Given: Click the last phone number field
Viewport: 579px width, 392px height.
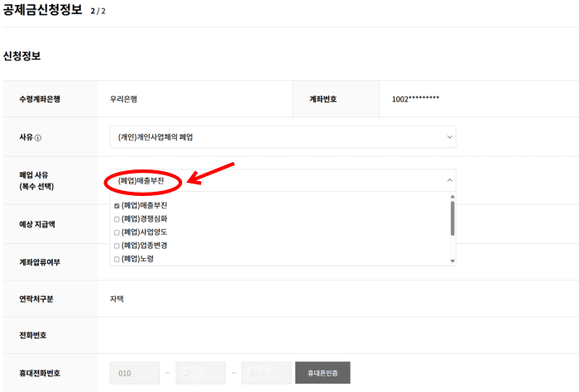Looking at the screenshot, I should pos(266,373).
